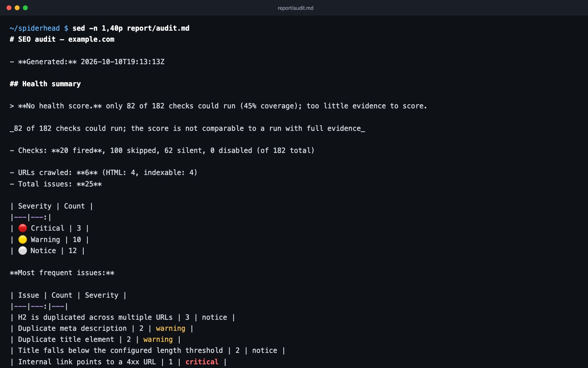The height and width of the screenshot is (368, 588).
Task: Click "Internal link points to a 4xx URL"
Action: pyautogui.click(x=87, y=362)
